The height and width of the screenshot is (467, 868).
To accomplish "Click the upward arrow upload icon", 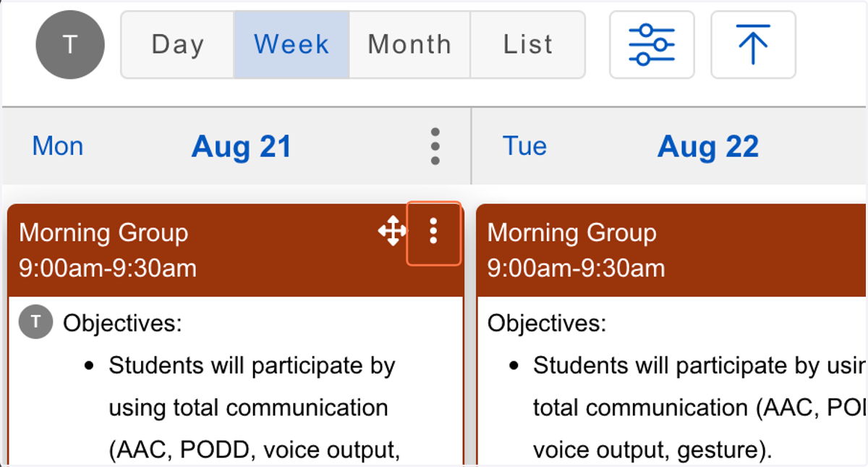I will [x=753, y=45].
